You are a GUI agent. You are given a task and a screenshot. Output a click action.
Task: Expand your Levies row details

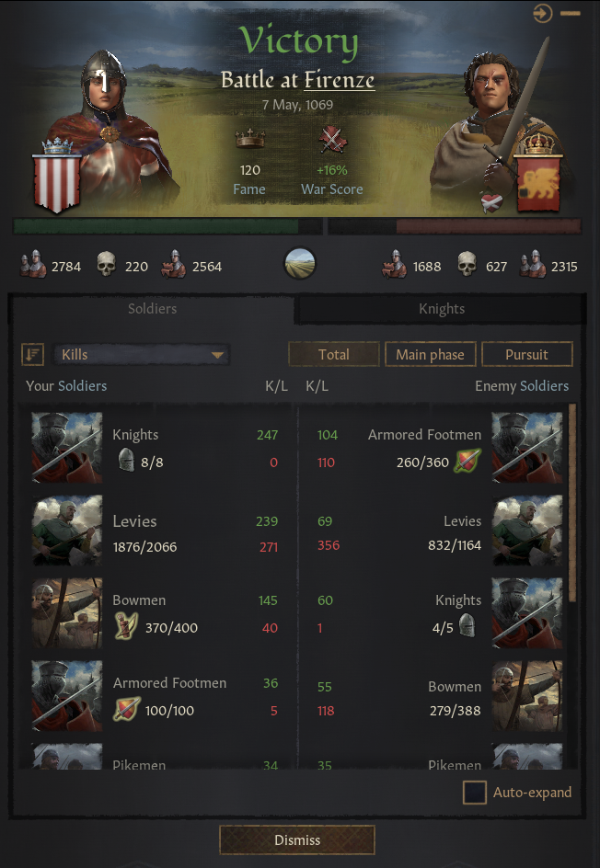coord(156,531)
